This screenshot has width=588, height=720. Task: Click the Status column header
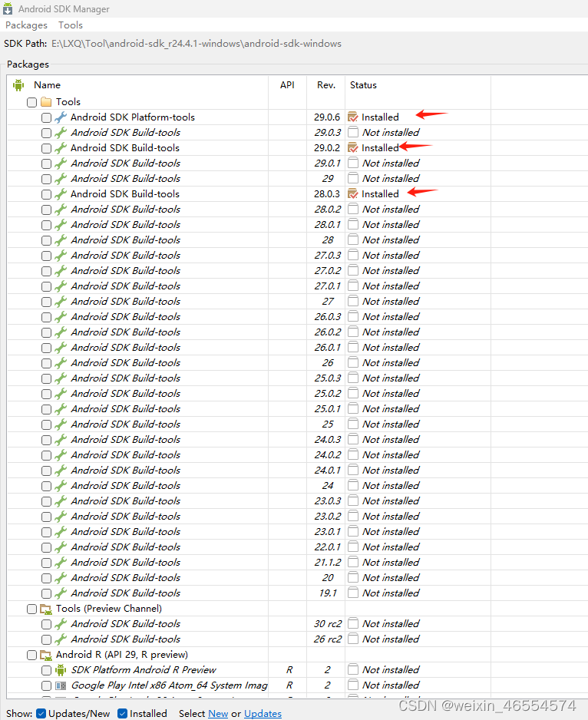363,85
